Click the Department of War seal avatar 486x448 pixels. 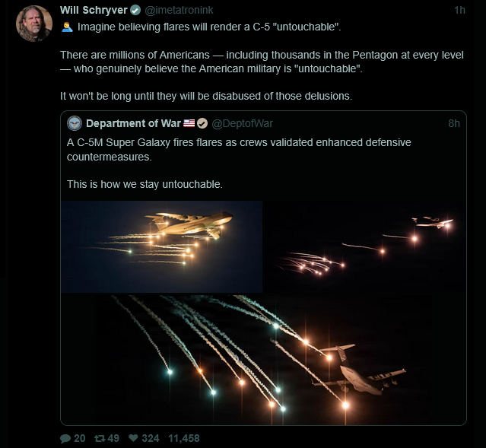point(75,123)
